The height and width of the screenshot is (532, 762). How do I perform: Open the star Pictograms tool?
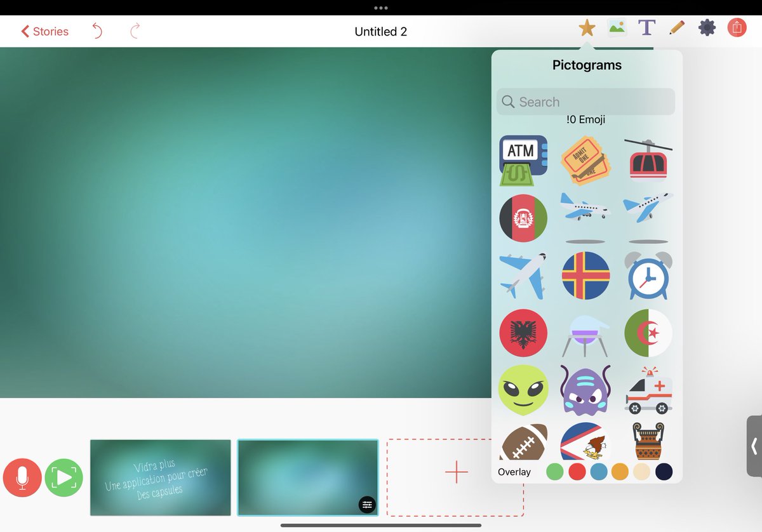[x=587, y=28]
